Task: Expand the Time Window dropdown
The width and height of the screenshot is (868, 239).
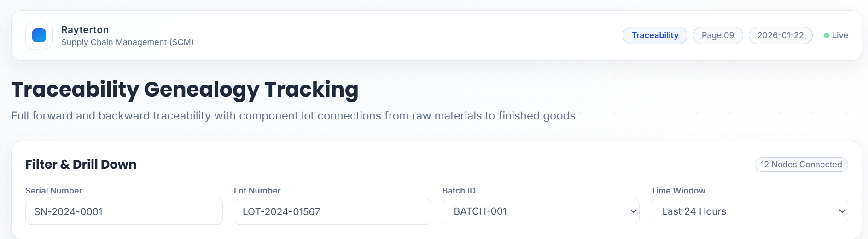Action: [749, 211]
